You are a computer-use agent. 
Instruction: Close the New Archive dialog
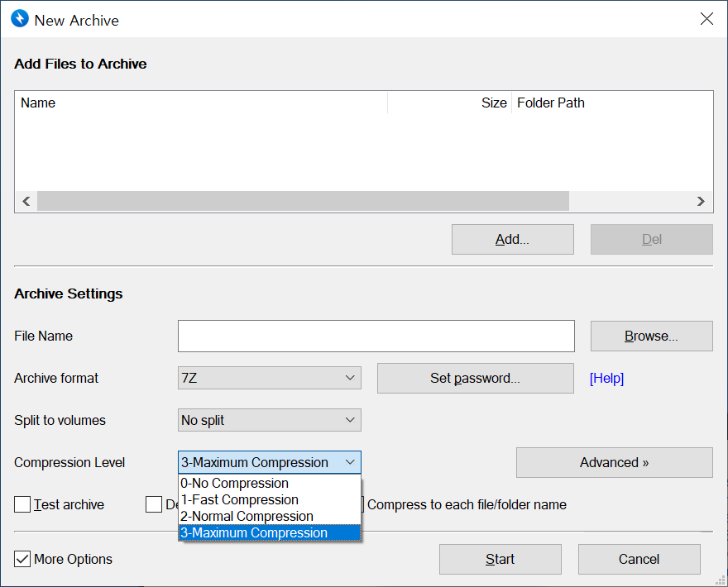point(706,19)
